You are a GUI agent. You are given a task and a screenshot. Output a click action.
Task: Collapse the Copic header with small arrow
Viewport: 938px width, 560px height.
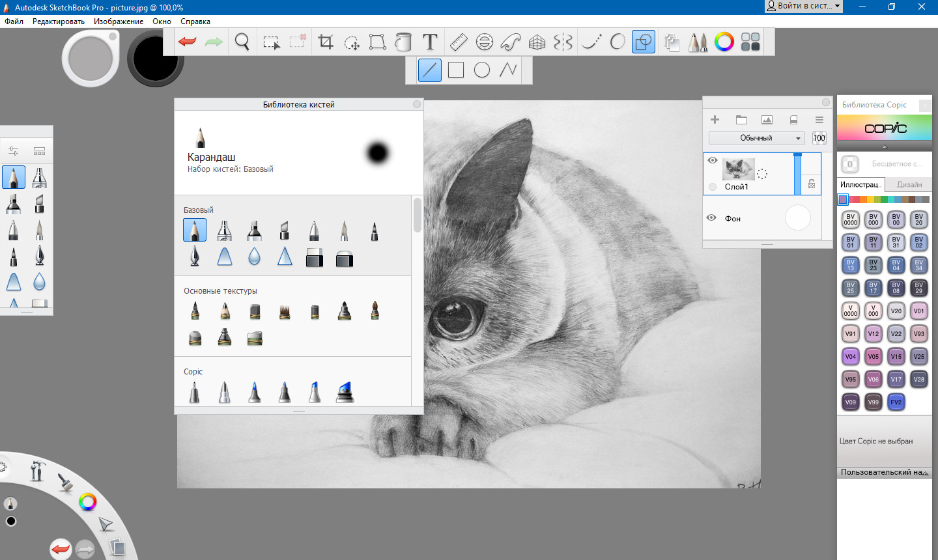[x=885, y=147]
